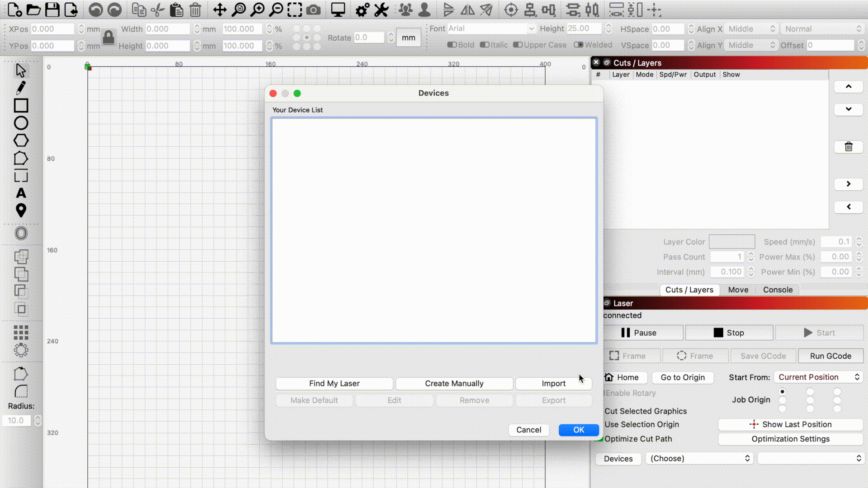This screenshot has height=488, width=868.
Task: Select the Polygon hexagon tool
Action: (21, 141)
